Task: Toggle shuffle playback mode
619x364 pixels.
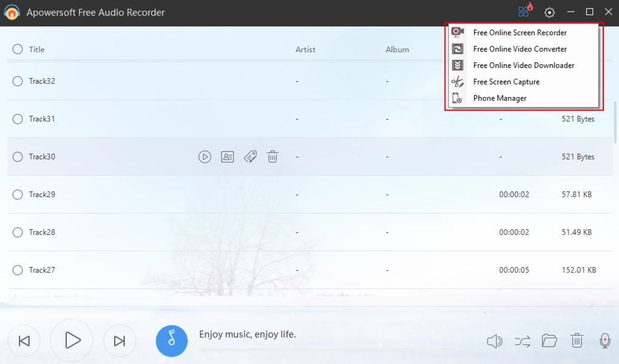Action: (523, 341)
